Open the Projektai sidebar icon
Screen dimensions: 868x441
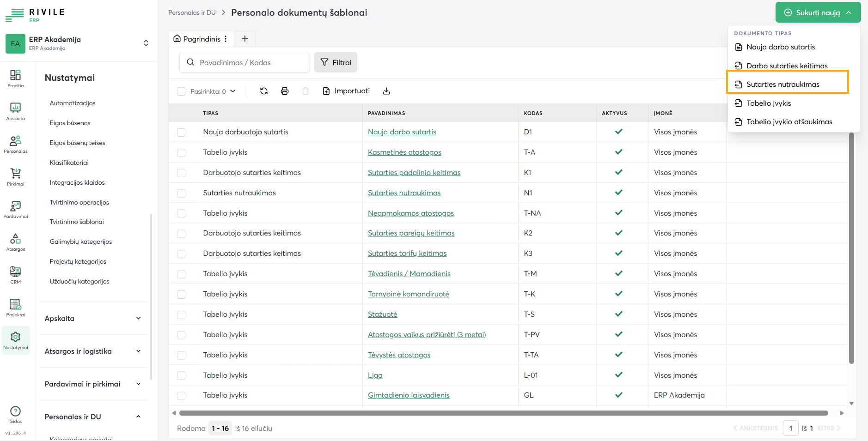tap(16, 308)
